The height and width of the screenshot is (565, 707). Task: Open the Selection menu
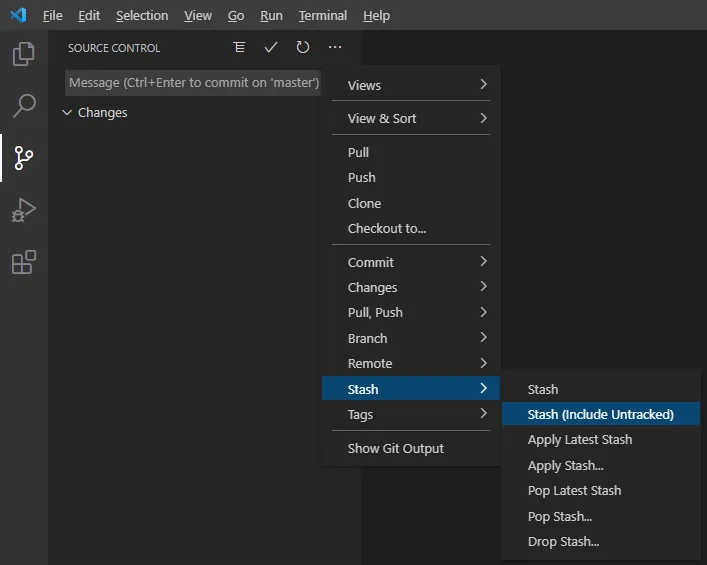[142, 16]
